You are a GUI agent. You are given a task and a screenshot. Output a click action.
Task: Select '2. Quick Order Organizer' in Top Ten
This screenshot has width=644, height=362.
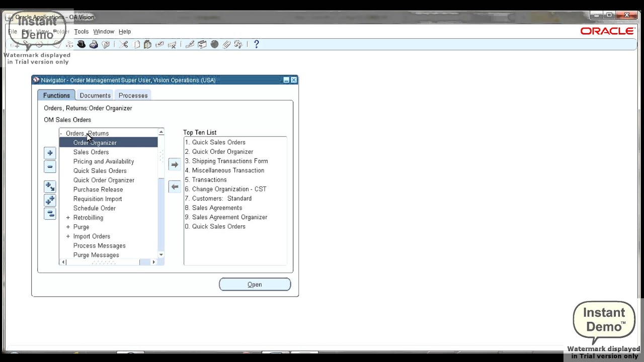point(219,152)
